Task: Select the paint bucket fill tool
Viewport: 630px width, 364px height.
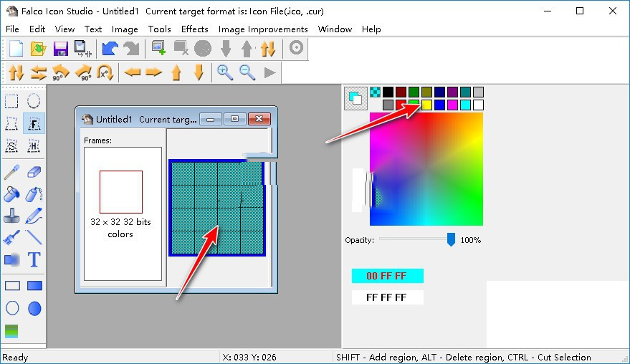Action: point(11,194)
